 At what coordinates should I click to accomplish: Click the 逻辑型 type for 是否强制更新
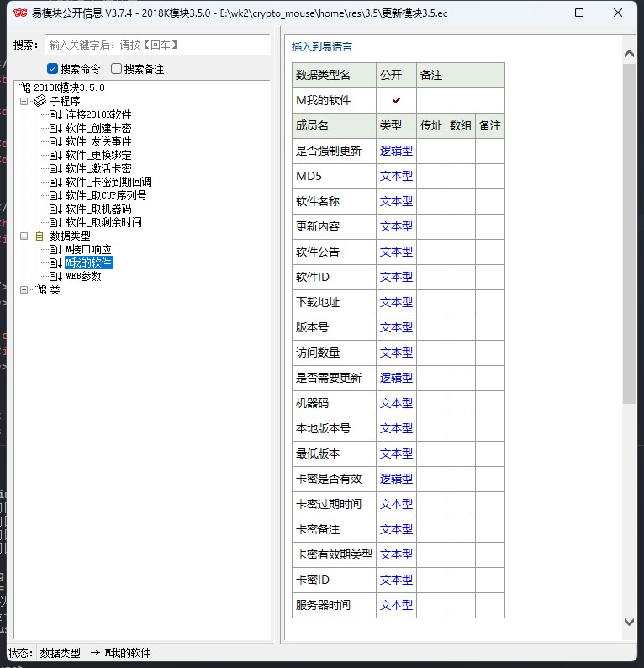point(396,151)
